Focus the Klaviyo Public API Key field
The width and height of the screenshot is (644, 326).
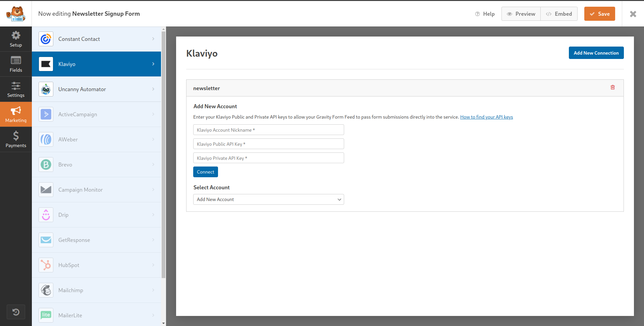point(268,144)
